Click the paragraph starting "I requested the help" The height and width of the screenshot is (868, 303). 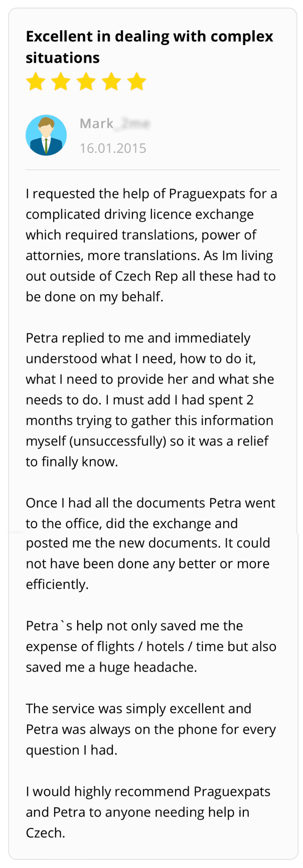click(x=151, y=245)
